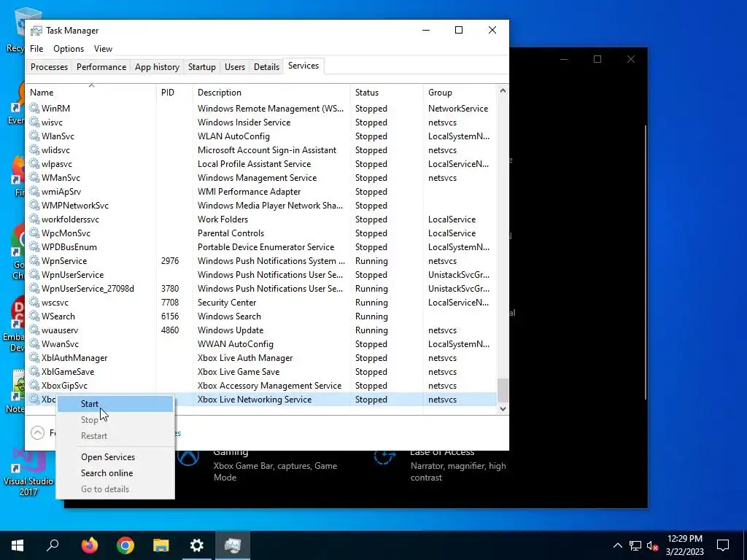Open taskbar search magnifier
The width and height of the screenshot is (747, 560).
(x=53, y=545)
